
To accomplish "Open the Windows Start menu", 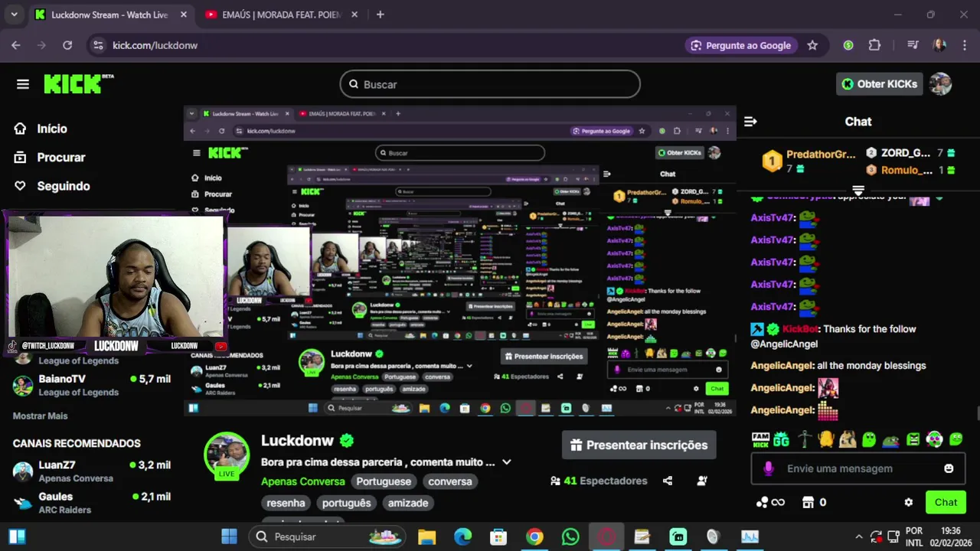I will [229, 536].
